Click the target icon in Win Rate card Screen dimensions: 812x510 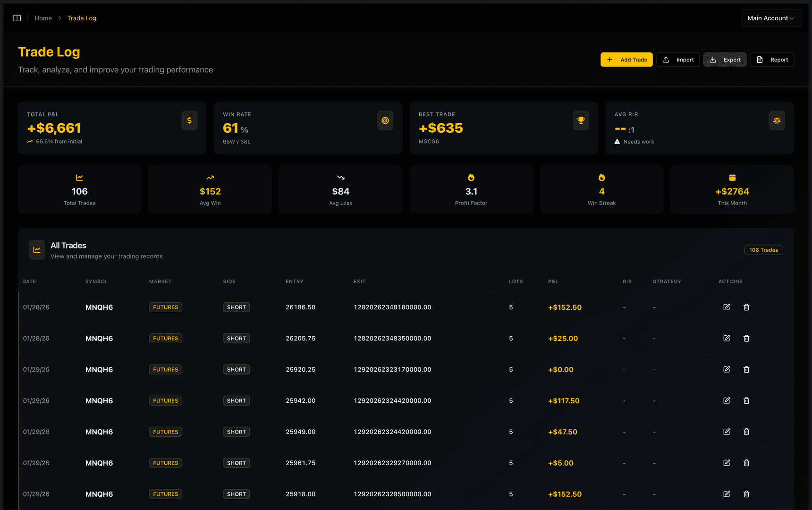[x=385, y=120]
